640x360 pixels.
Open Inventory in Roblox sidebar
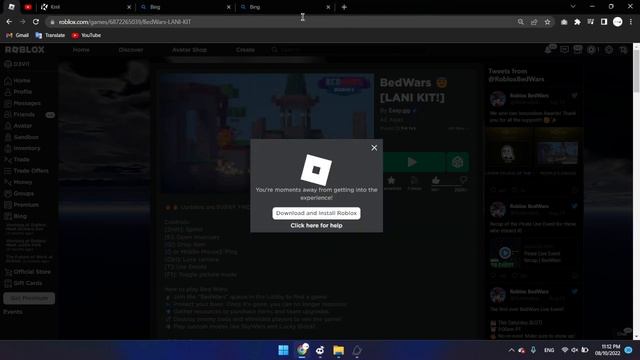22,148
